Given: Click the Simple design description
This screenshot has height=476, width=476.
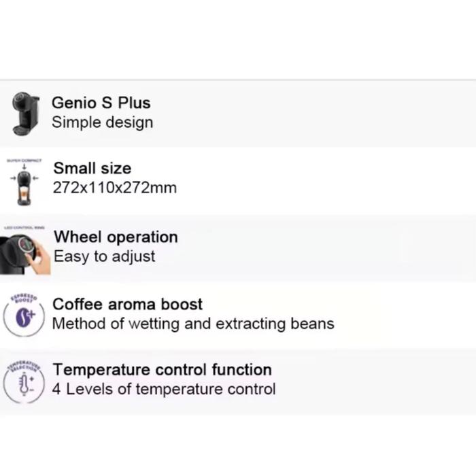Looking at the screenshot, I should 102,122.
